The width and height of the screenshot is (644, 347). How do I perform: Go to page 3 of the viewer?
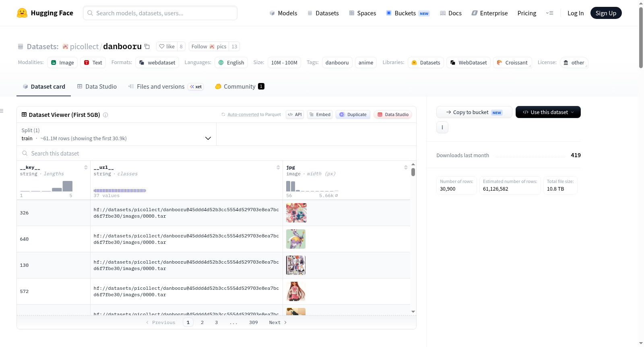point(216,322)
